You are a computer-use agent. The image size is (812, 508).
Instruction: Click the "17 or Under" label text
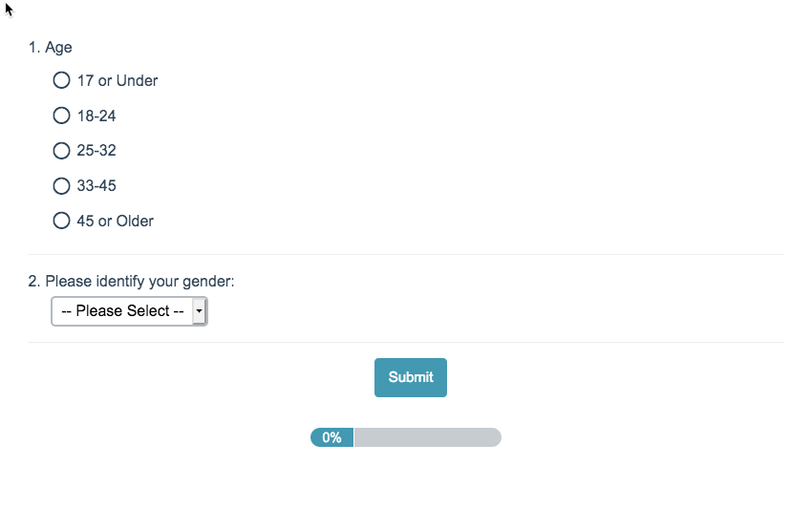pos(118,80)
